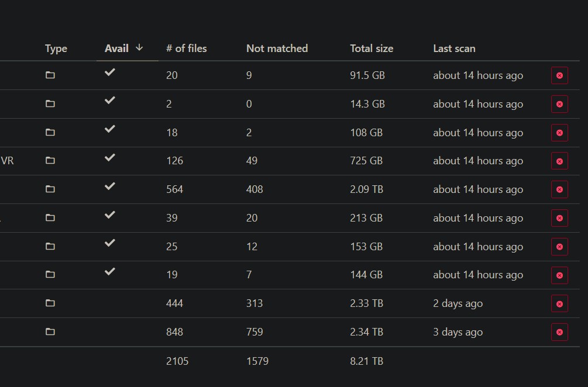Click the sort arrow next to Avail

[140, 49]
